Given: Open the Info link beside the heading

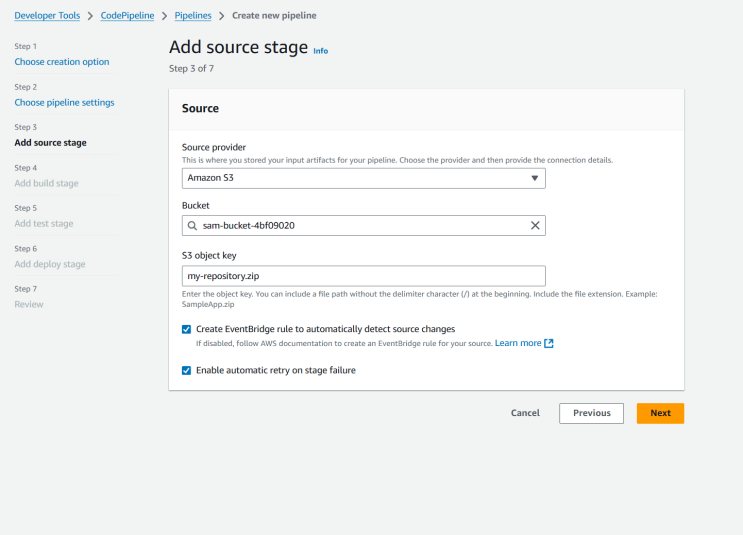Looking at the screenshot, I should pyautogui.click(x=320, y=51).
